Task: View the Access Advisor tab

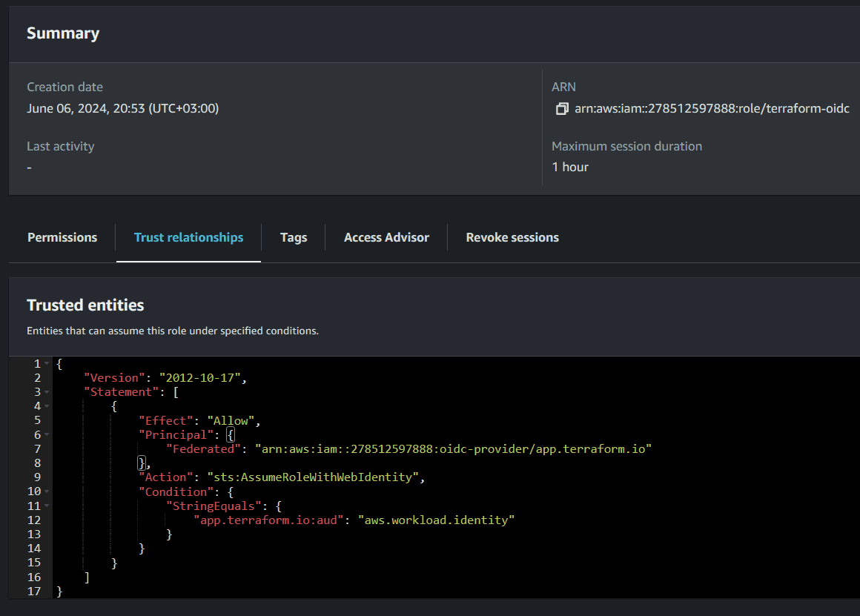Action: click(x=386, y=237)
